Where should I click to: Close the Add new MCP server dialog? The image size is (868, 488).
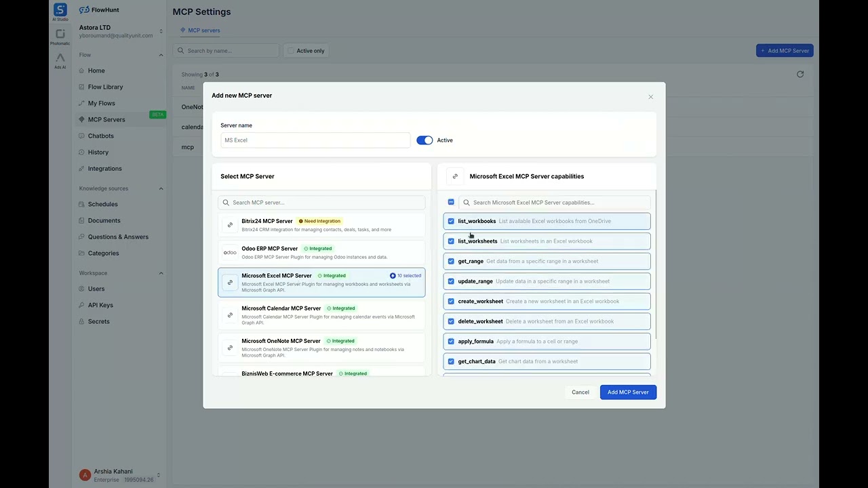coord(650,97)
